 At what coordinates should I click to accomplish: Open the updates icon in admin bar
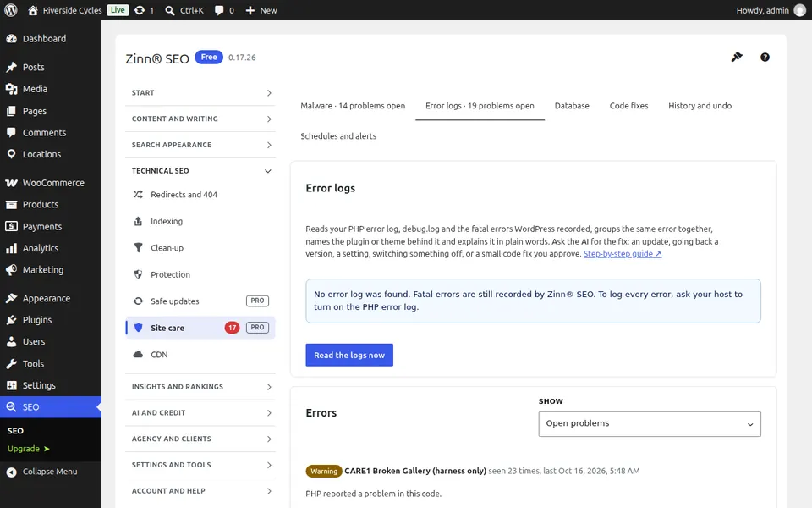(140, 10)
